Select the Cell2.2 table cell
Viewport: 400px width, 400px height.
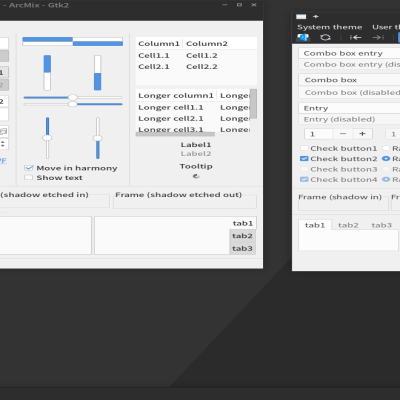coord(202,67)
